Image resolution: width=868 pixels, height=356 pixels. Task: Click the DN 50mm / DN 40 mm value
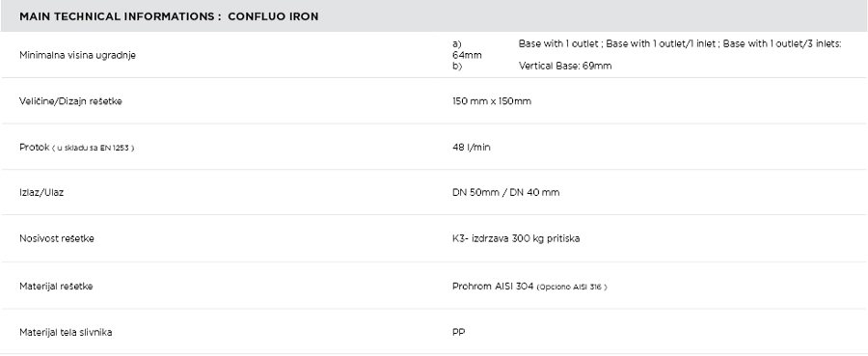point(506,193)
